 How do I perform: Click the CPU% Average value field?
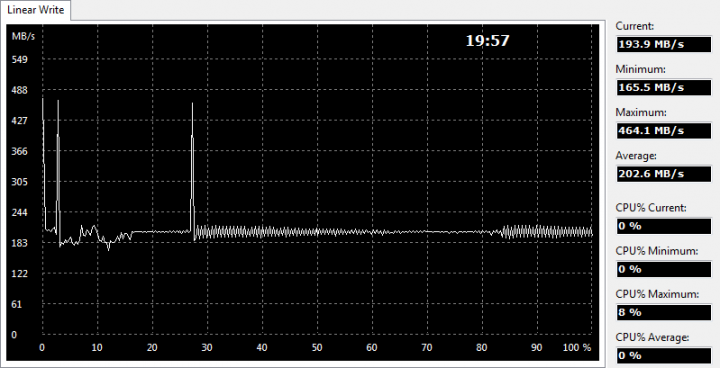point(664,356)
